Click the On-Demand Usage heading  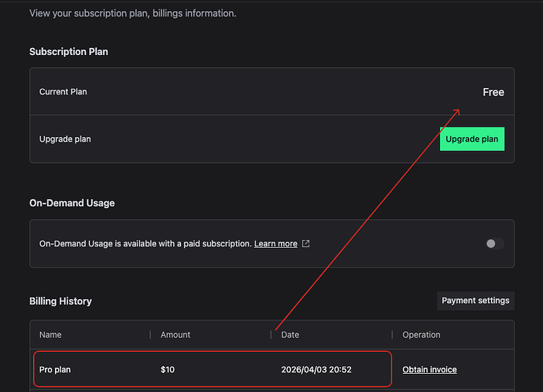[72, 203]
